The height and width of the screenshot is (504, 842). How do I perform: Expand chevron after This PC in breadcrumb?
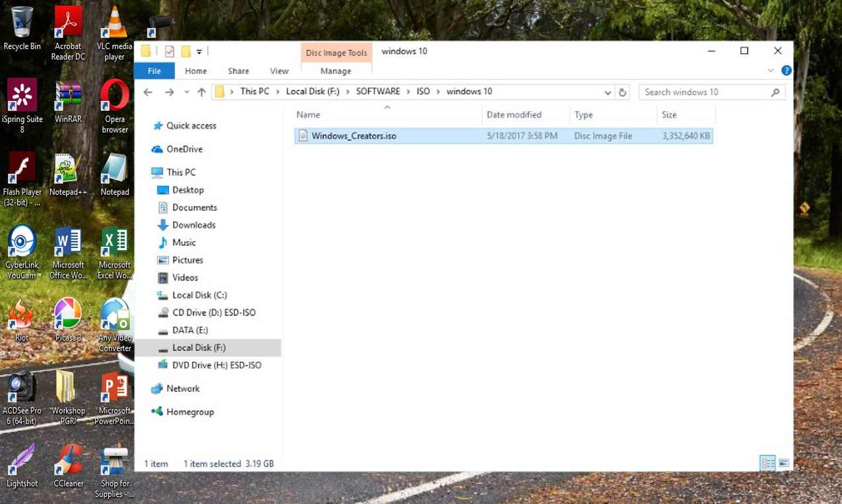(x=277, y=92)
